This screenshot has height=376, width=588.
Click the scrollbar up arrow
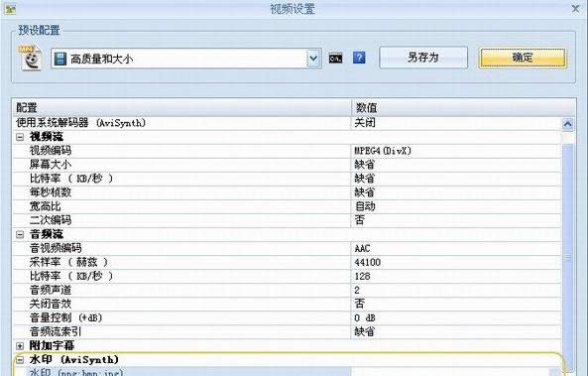(x=568, y=124)
